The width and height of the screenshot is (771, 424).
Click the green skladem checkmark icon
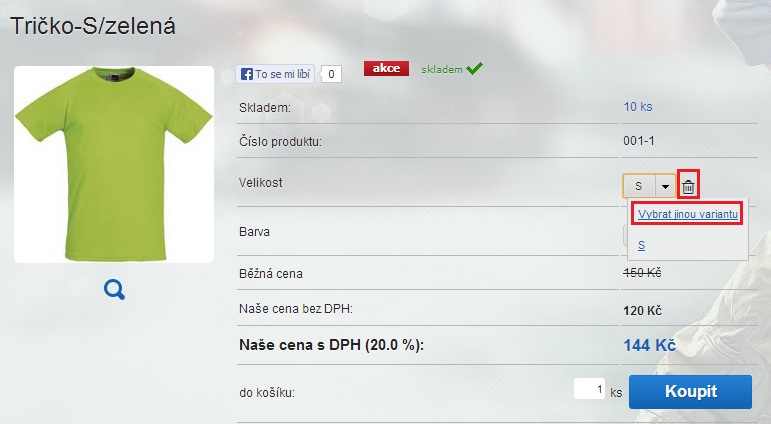coord(474,68)
